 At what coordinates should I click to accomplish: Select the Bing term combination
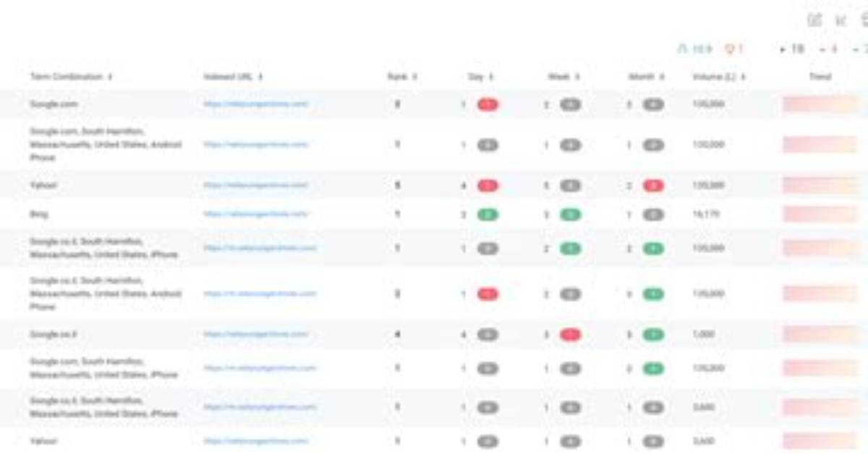[38, 214]
